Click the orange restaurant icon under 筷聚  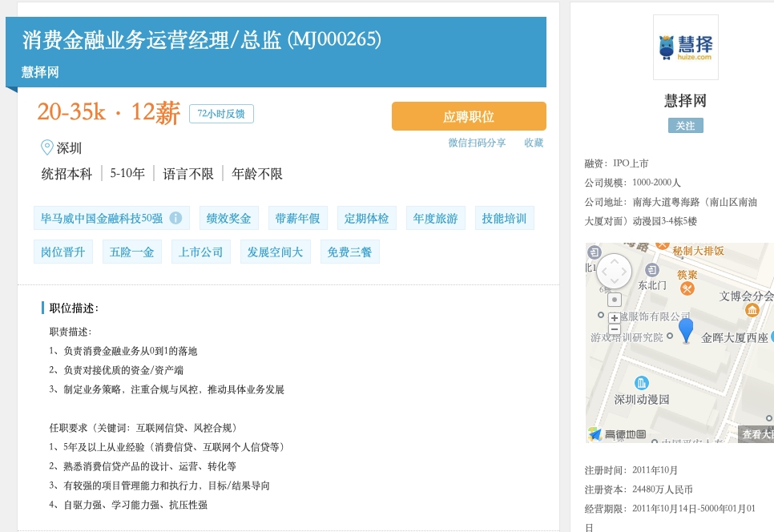click(687, 288)
